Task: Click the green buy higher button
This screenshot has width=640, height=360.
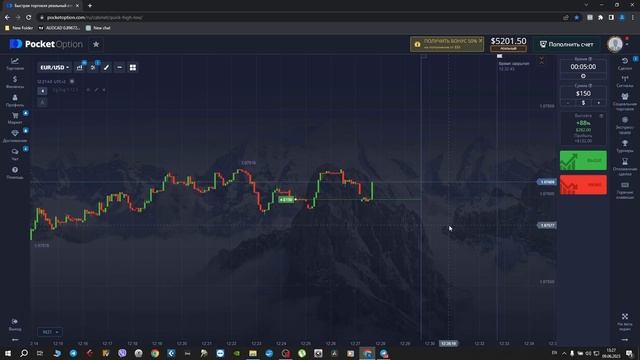Action: click(583, 160)
